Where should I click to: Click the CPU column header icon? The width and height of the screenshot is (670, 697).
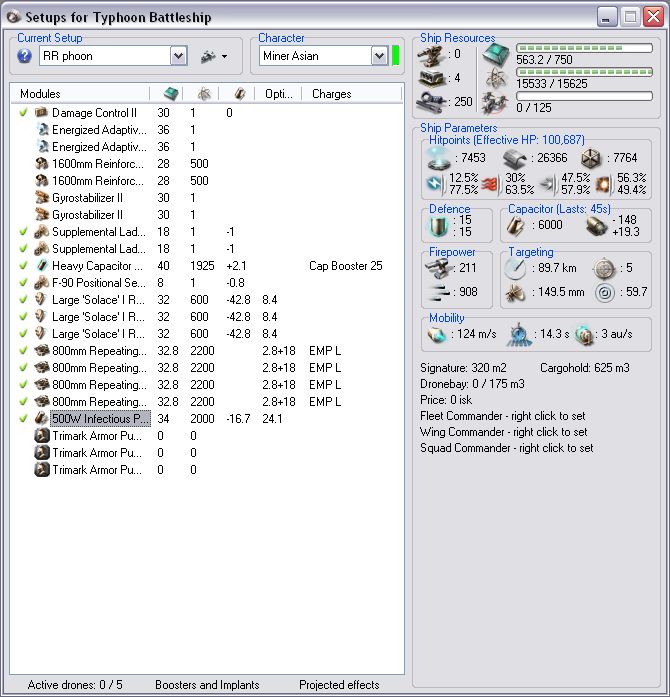(x=171, y=93)
